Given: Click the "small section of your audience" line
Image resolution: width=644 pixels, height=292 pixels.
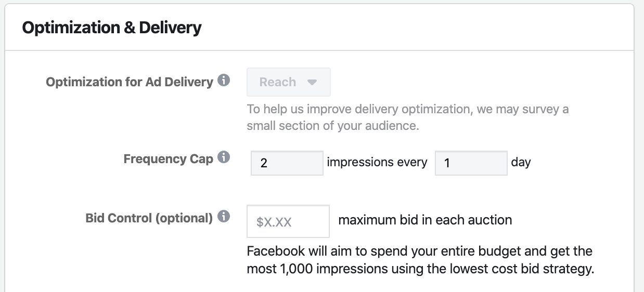Looking at the screenshot, I should (x=333, y=126).
